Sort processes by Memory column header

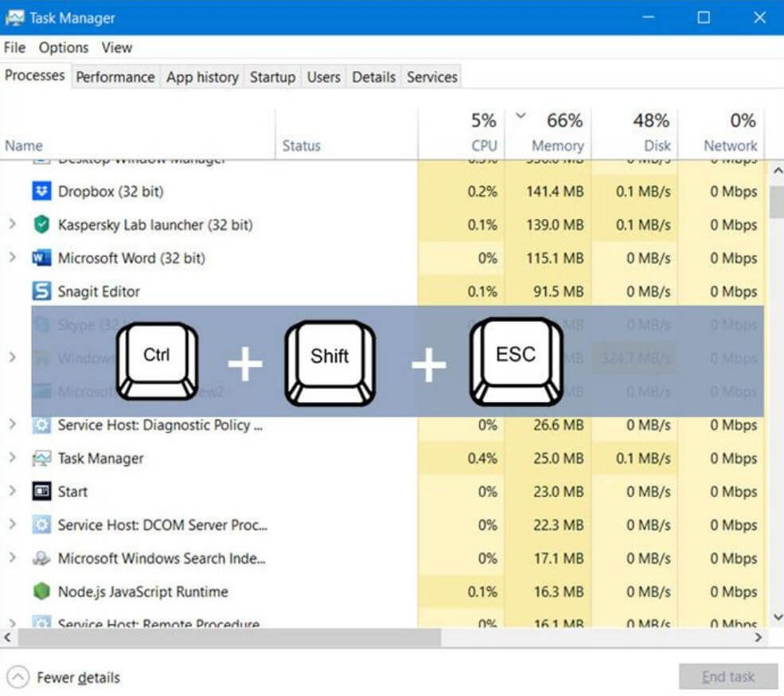pyautogui.click(x=556, y=146)
